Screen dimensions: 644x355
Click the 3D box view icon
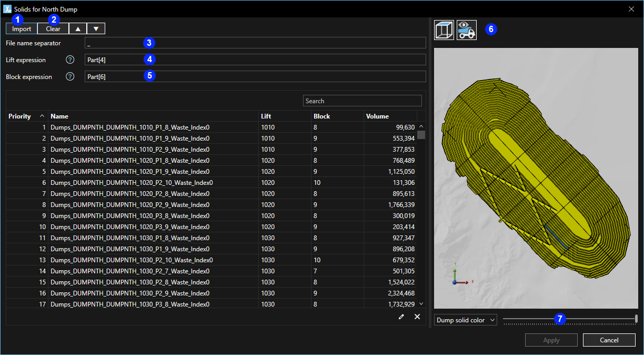(444, 30)
